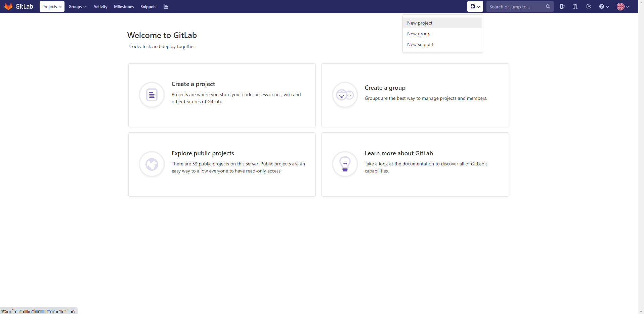The width and height of the screenshot is (644, 314).
Task: Click 'Projects are where you store' description
Action: pyautogui.click(x=236, y=98)
